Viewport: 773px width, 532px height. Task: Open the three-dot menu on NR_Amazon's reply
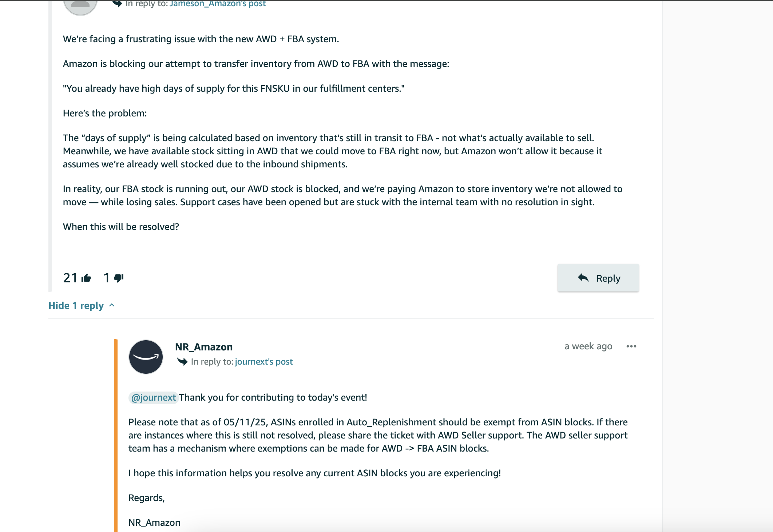point(631,346)
